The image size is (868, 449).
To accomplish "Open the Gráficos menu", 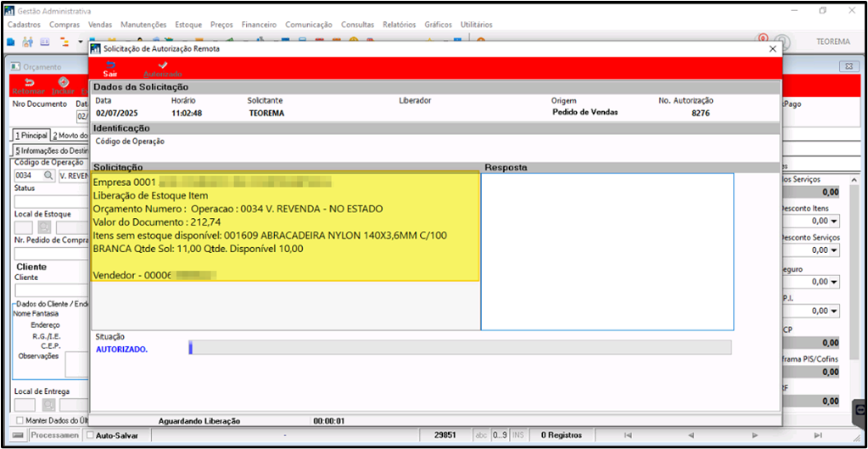I will (439, 25).
